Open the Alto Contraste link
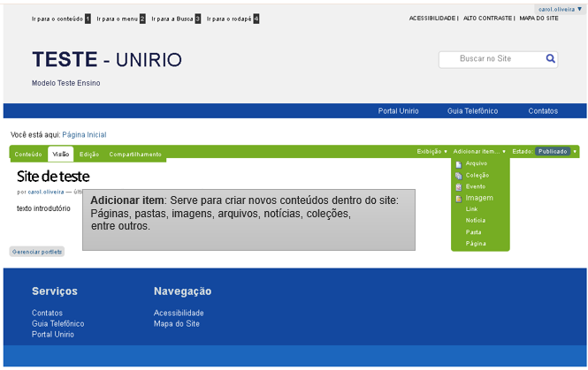Viewport: 588px width, 370px height. (488, 18)
